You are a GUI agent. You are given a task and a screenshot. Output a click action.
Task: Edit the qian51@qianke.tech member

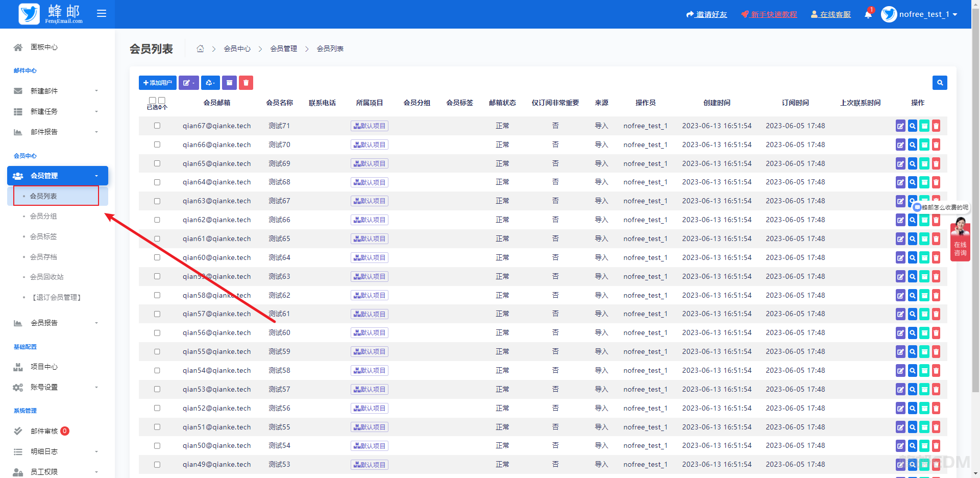point(900,427)
